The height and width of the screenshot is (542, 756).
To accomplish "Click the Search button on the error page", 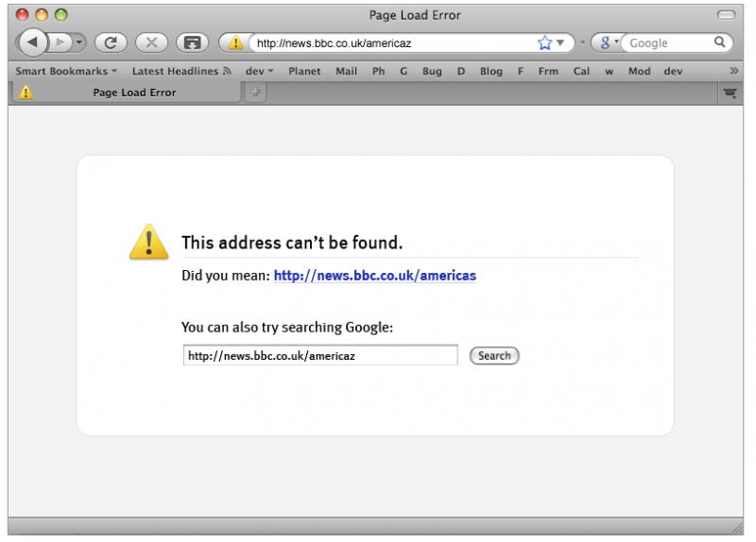I will pos(494,356).
